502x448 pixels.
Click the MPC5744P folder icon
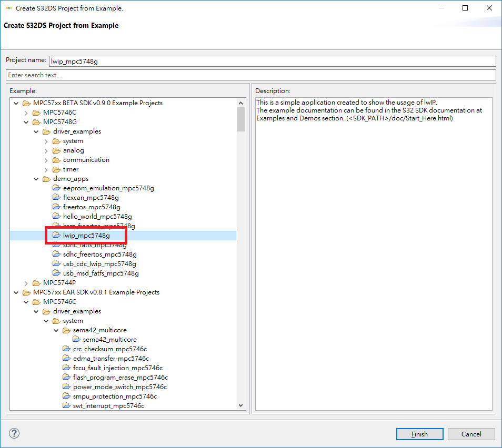click(36, 283)
